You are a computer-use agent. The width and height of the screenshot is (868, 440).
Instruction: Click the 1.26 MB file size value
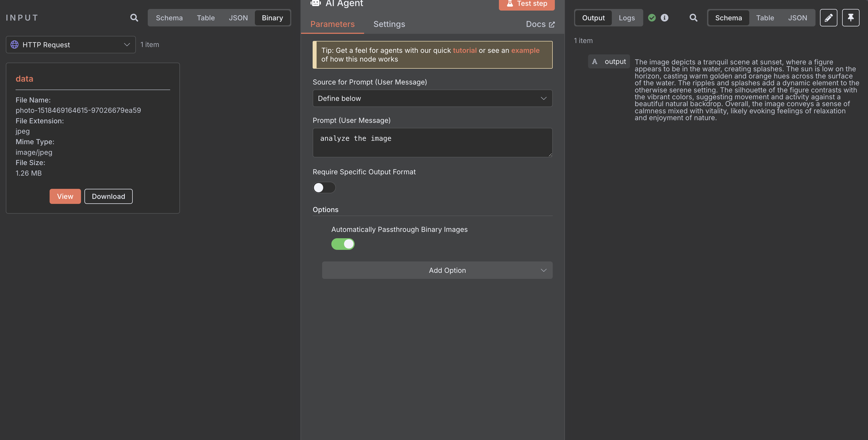29,173
